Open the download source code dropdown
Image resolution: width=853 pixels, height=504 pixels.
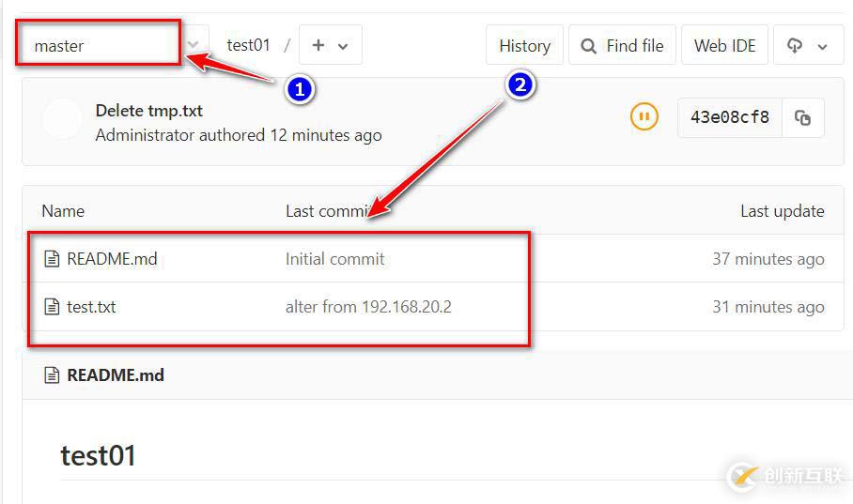pos(809,46)
